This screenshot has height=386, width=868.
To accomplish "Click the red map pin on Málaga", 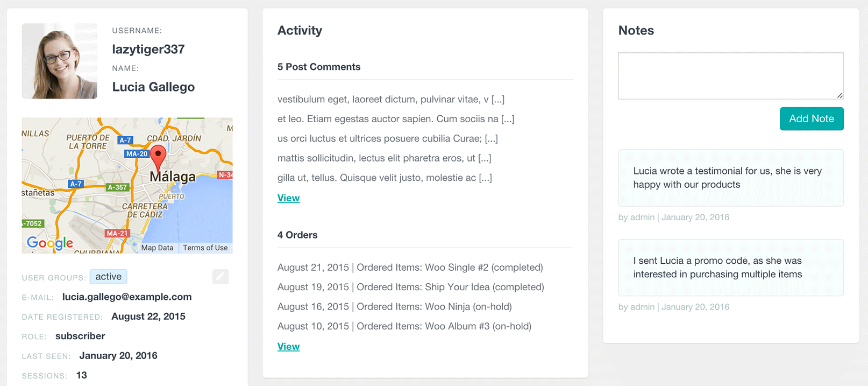I will pos(158,157).
